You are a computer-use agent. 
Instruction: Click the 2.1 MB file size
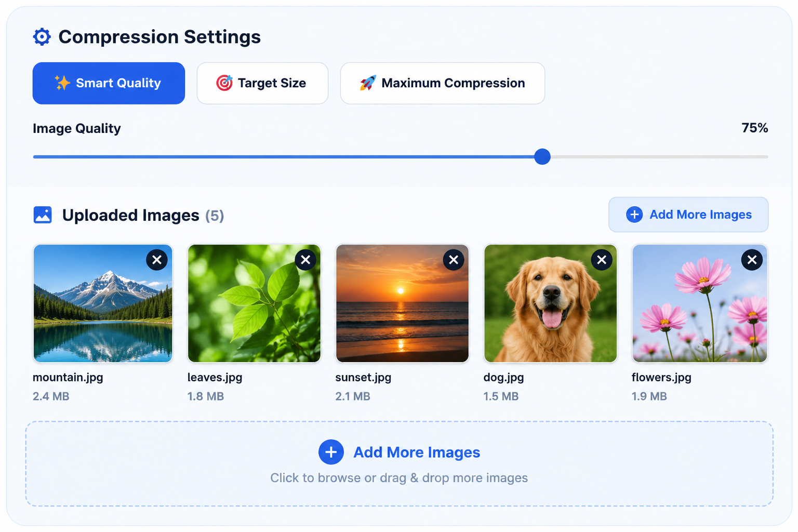[x=353, y=396]
